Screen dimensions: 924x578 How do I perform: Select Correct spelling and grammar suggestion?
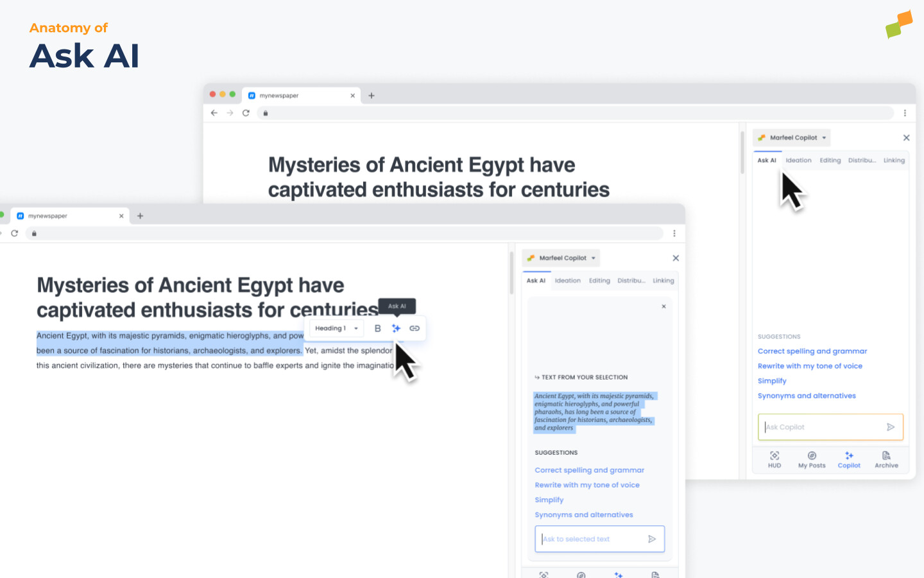812,351
